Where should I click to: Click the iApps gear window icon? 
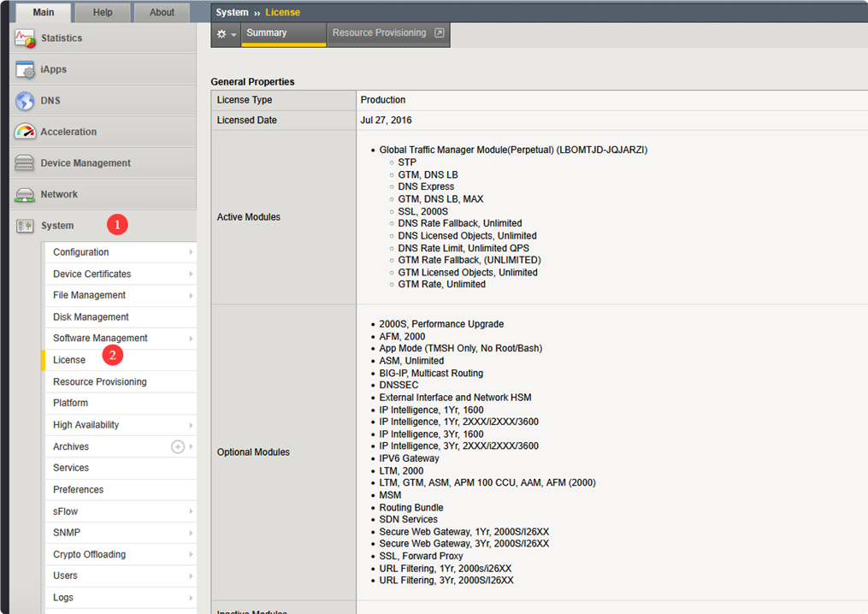point(25,70)
